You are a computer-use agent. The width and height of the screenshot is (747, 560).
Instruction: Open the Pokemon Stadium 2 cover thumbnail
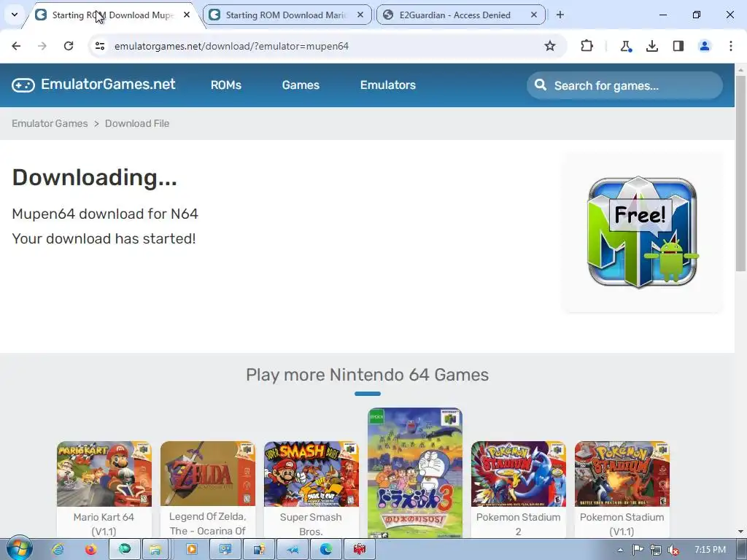click(x=519, y=474)
